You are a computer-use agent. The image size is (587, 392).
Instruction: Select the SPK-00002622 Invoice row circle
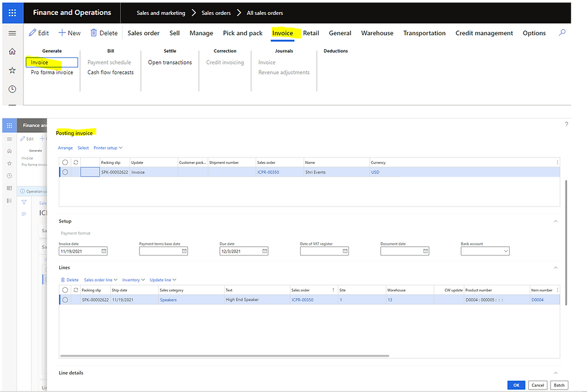[x=65, y=172]
